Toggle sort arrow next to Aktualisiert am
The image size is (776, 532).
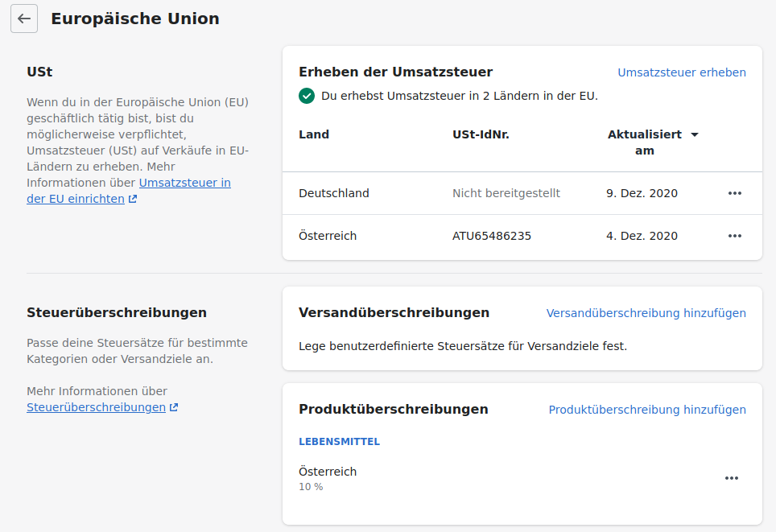coord(694,134)
